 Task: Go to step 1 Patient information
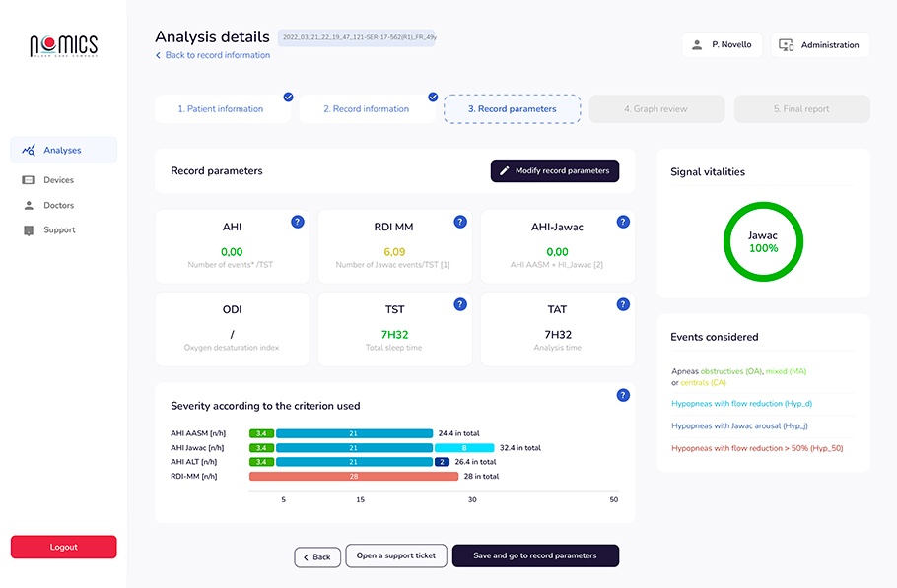point(221,109)
